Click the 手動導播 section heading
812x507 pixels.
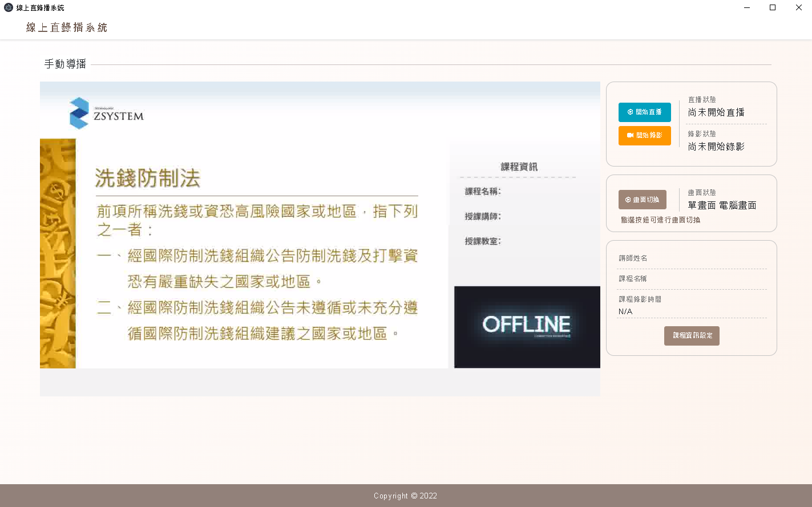(x=65, y=64)
